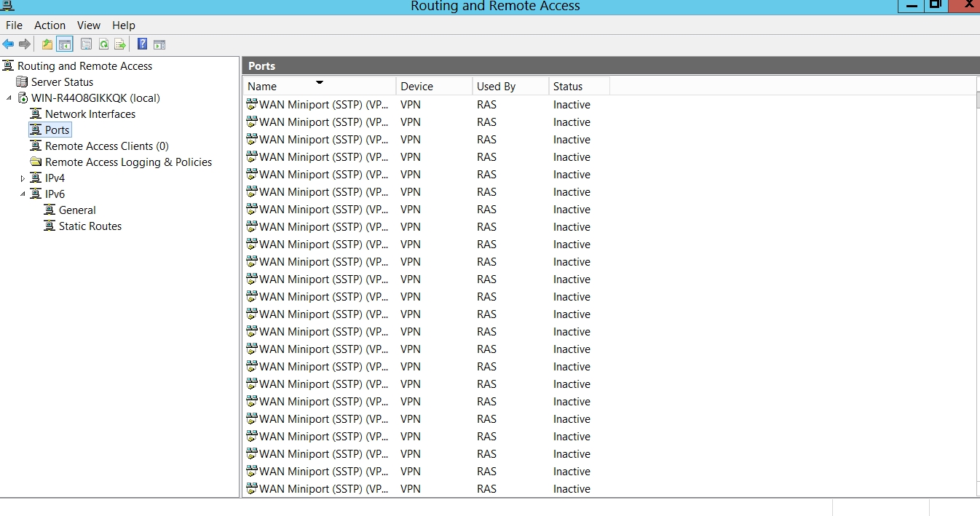Open Properties from the toolbar icon
Screen dimensions: 980x516
point(86,44)
